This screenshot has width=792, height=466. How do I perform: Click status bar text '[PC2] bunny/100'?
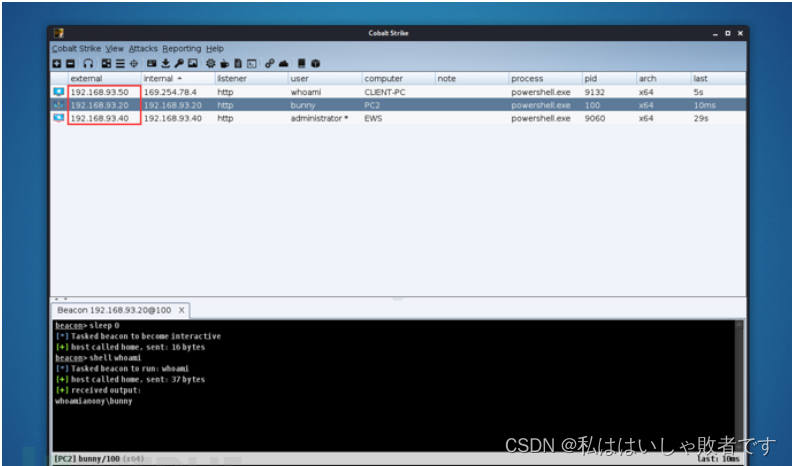pos(87,458)
